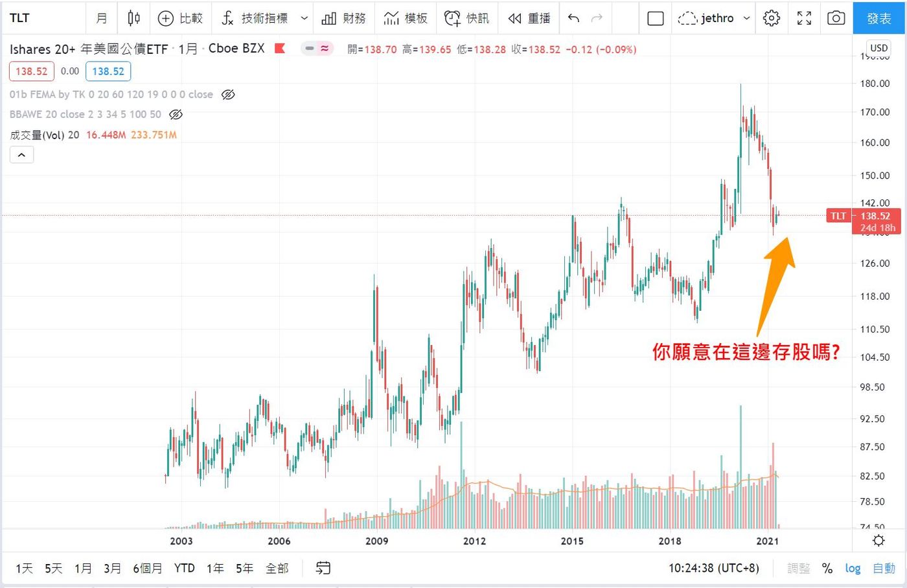907x588 pixels.
Task: Open the go-to-date calendar icon
Action: click(x=323, y=568)
